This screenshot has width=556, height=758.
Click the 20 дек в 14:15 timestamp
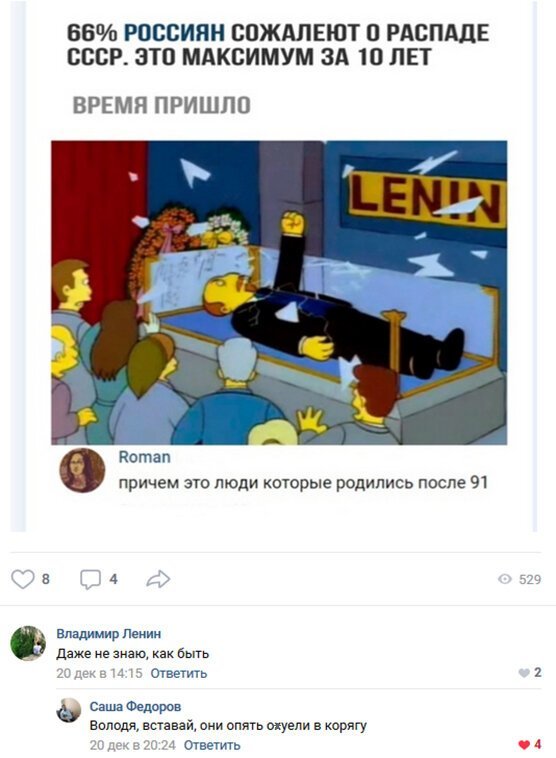coord(100,673)
